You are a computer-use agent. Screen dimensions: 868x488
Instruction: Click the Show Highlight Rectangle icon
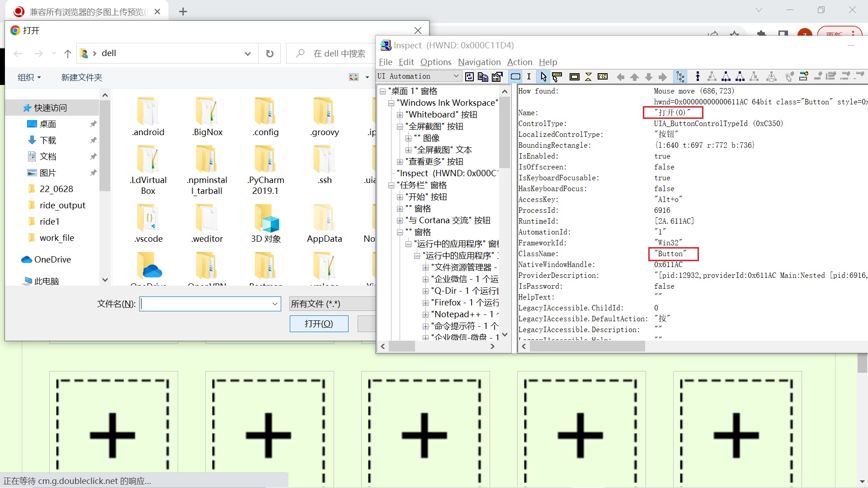(x=574, y=76)
